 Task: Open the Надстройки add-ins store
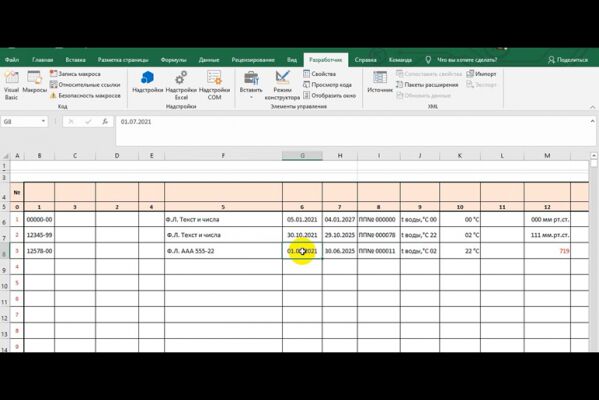coord(147,82)
